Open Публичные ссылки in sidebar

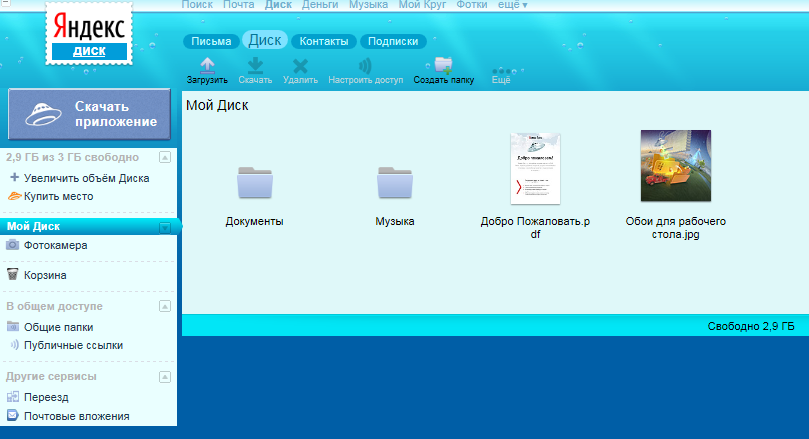click(x=73, y=345)
